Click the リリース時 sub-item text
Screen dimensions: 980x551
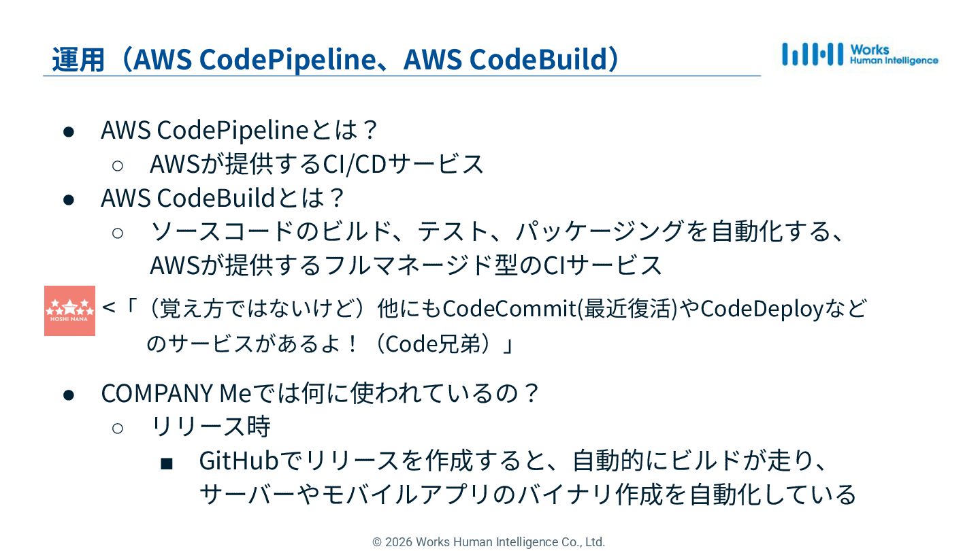210,427
